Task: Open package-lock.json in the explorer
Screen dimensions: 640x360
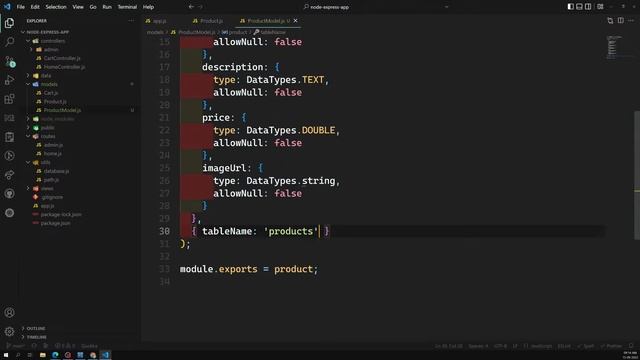Action: point(61,214)
